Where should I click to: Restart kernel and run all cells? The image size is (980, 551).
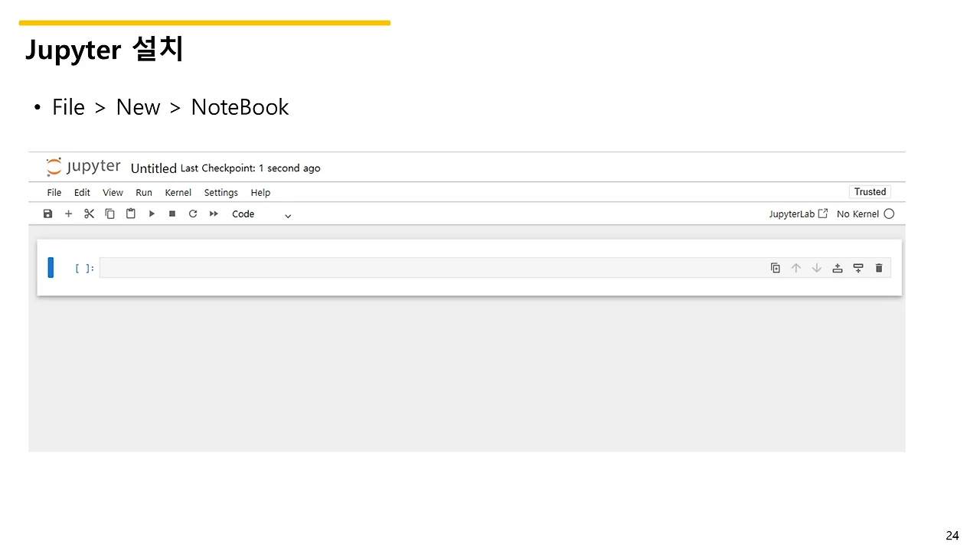click(x=214, y=214)
